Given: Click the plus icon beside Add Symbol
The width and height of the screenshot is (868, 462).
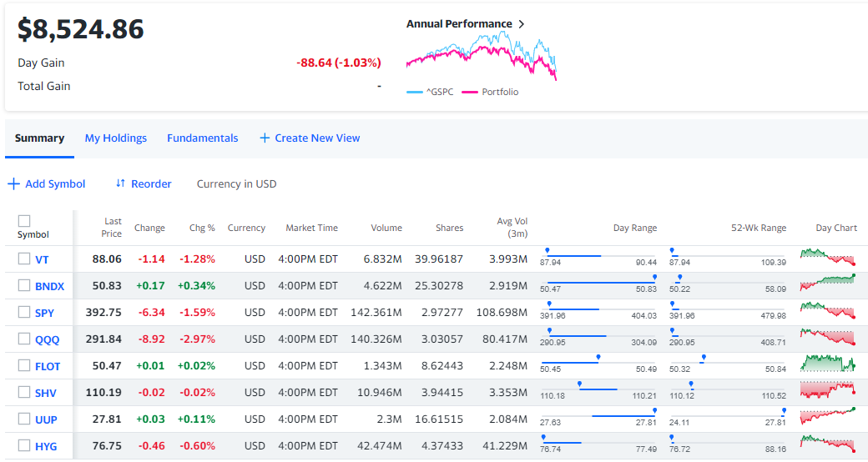Looking at the screenshot, I should click(x=13, y=183).
